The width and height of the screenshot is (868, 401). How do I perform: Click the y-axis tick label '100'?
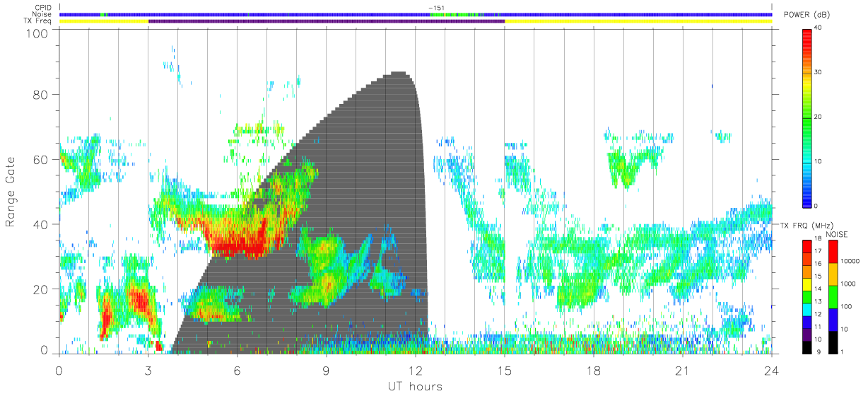pyautogui.click(x=38, y=33)
